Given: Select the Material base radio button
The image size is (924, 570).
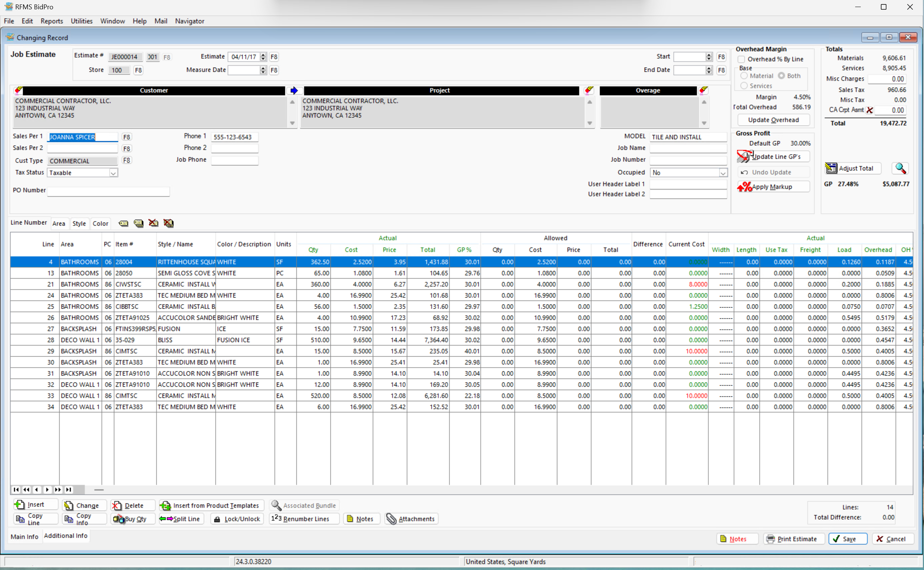Looking at the screenshot, I should click(x=744, y=76).
